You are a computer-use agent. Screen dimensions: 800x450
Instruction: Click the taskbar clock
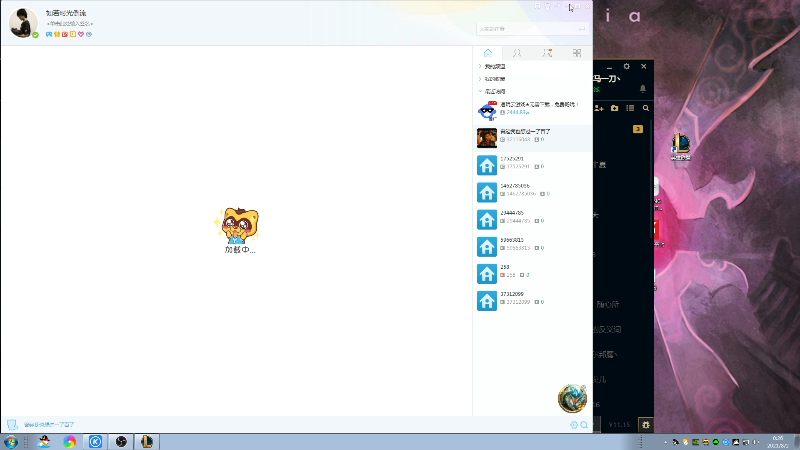[x=778, y=442]
